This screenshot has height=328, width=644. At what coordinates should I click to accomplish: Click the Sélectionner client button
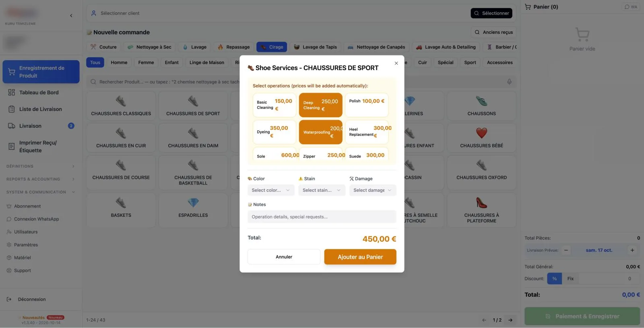[x=491, y=13]
